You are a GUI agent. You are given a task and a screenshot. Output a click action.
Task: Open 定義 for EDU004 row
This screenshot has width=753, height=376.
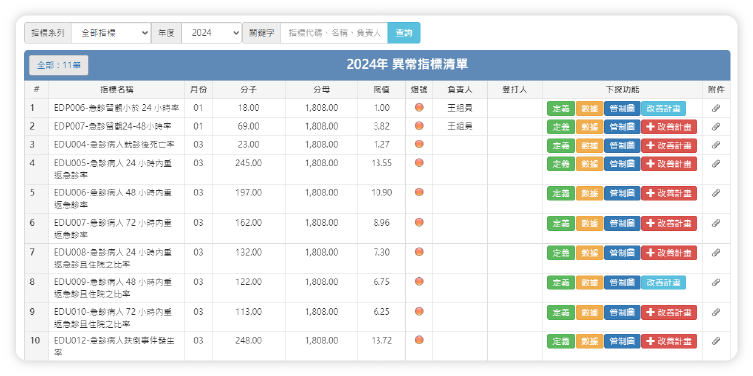[x=560, y=145]
